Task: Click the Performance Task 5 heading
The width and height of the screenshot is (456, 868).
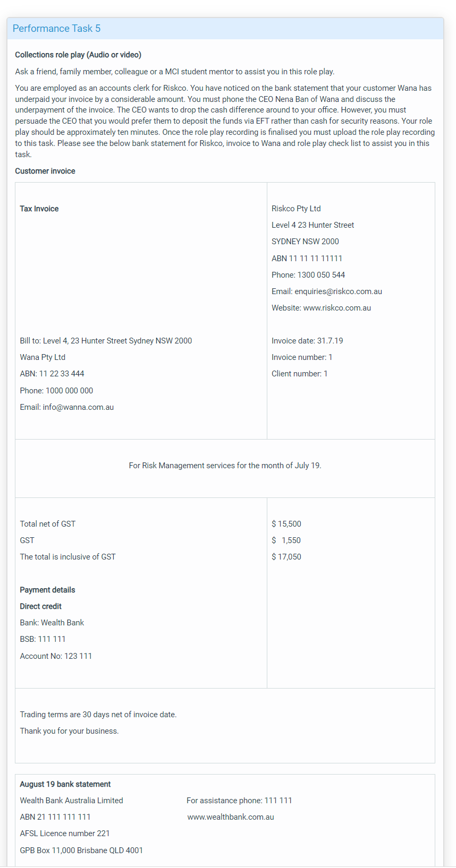Action: click(56, 29)
